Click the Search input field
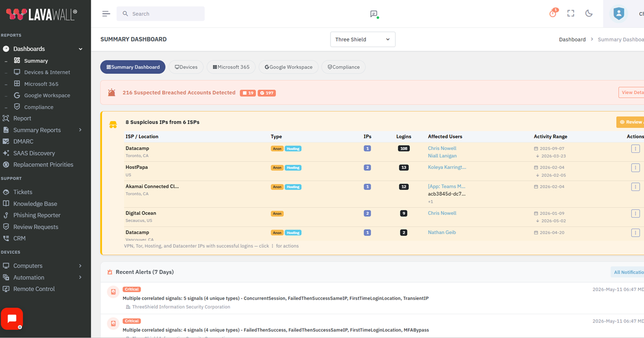The width and height of the screenshot is (644, 338). pyautogui.click(x=160, y=14)
